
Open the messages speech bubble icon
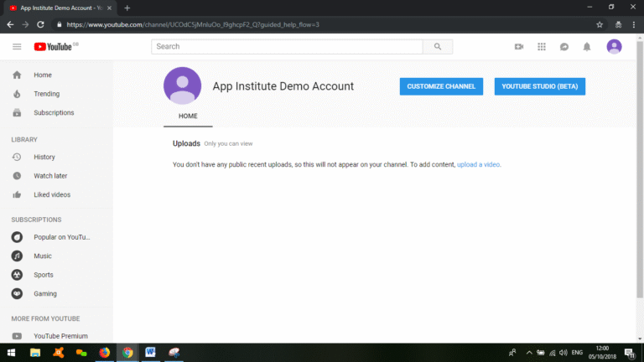tap(564, 47)
